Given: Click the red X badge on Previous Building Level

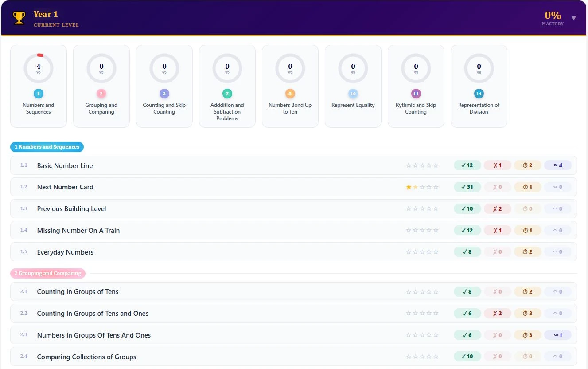Looking at the screenshot, I should (497, 208).
